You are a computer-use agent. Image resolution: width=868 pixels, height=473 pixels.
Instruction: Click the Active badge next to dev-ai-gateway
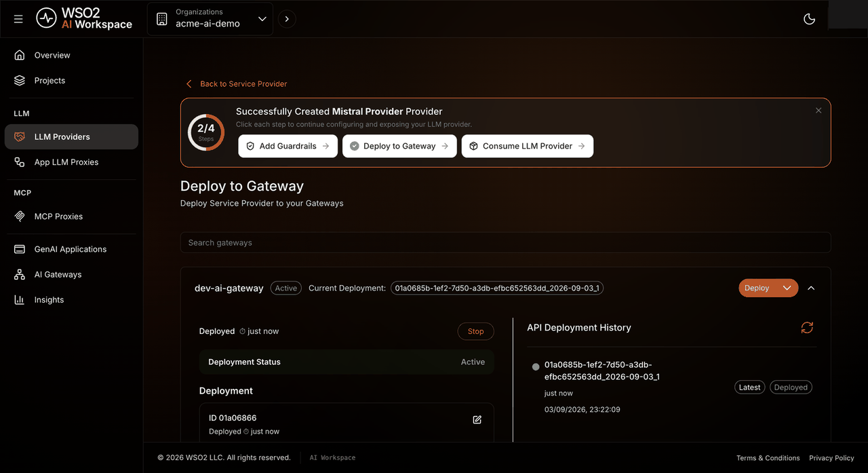[x=285, y=288]
